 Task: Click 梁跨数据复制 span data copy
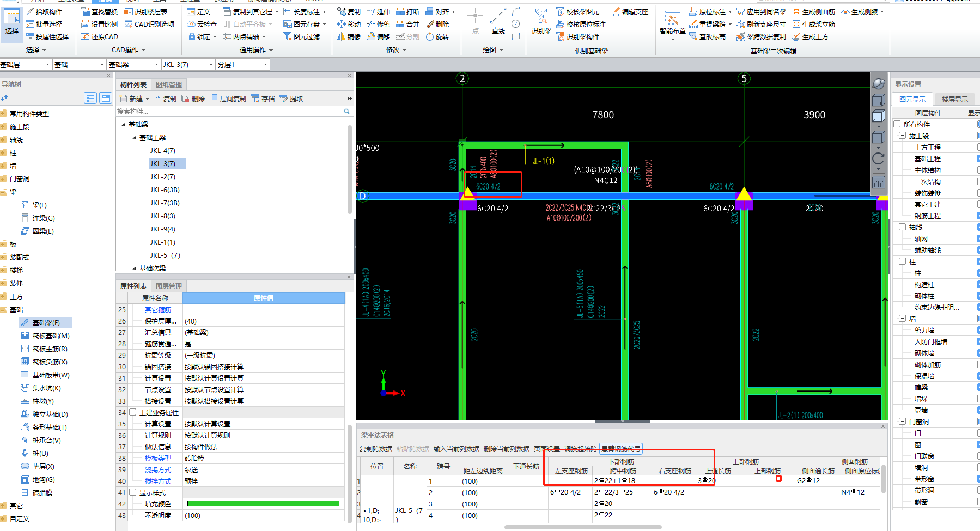pyautogui.click(x=762, y=36)
